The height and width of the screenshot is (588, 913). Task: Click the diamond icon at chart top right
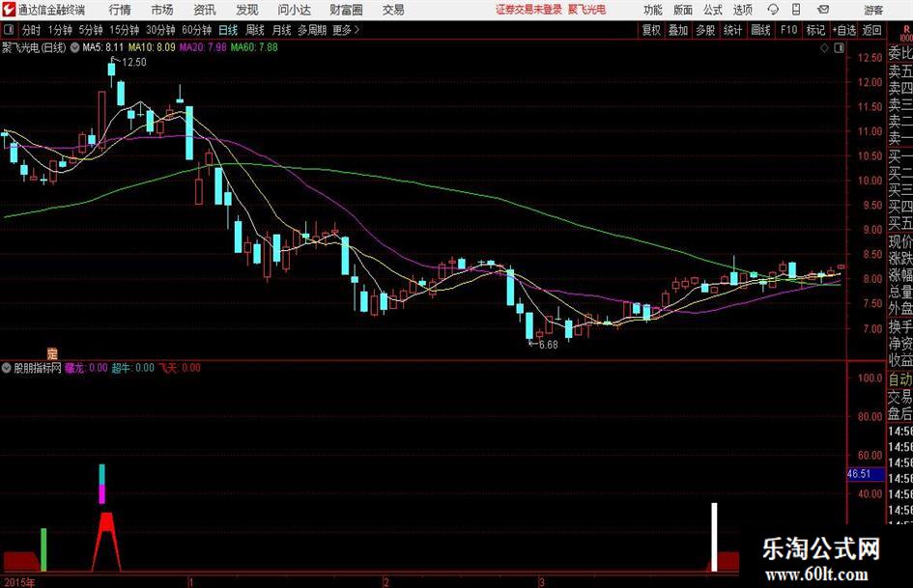pyautogui.click(x=824, y=48)
